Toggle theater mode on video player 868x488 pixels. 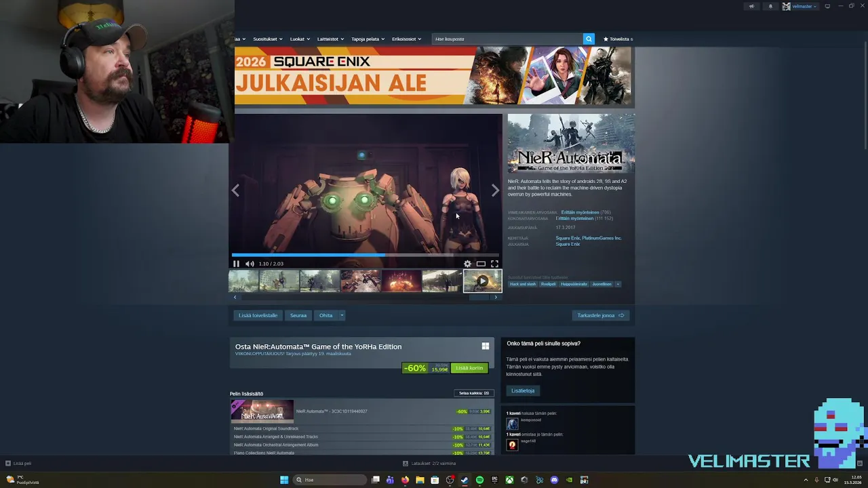pos(481,264)
